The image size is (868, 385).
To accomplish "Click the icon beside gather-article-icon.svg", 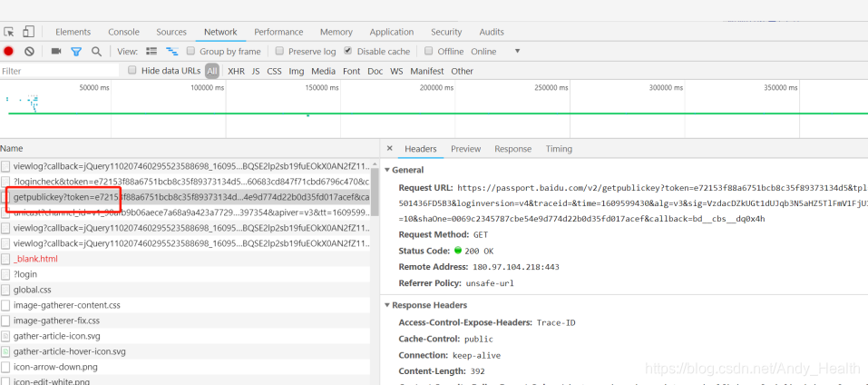I will [5, 336].
